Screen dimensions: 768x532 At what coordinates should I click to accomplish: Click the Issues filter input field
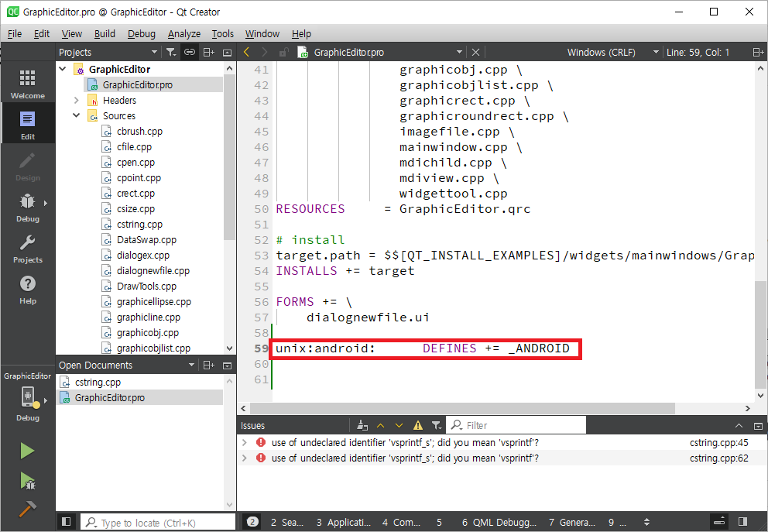tap(516, 425)
